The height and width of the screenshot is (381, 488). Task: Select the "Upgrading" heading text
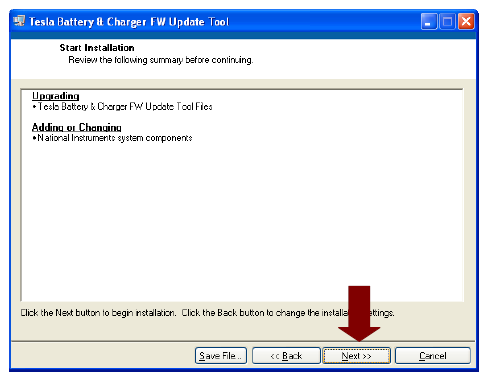[55, 96]
